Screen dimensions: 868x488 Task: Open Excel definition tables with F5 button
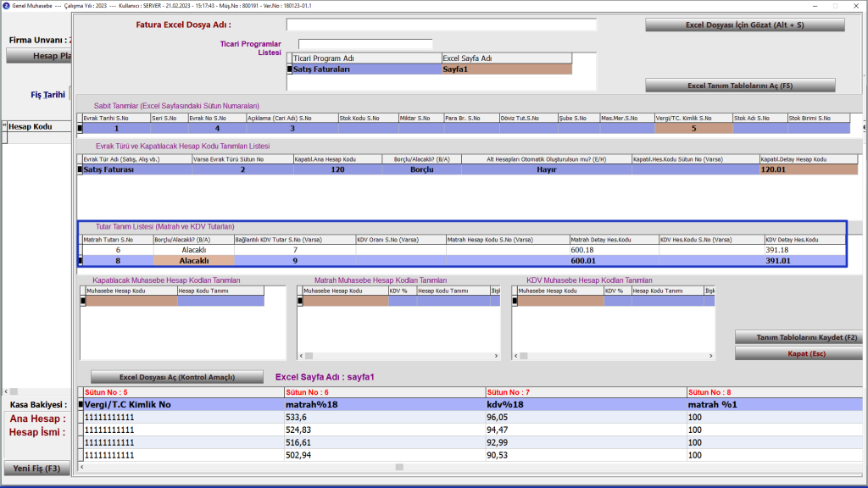pos(740,86)
